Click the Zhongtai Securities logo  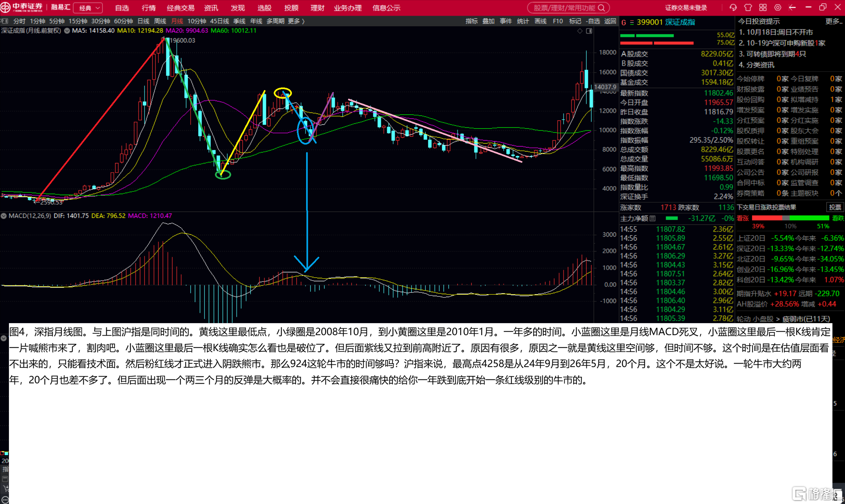22,8
